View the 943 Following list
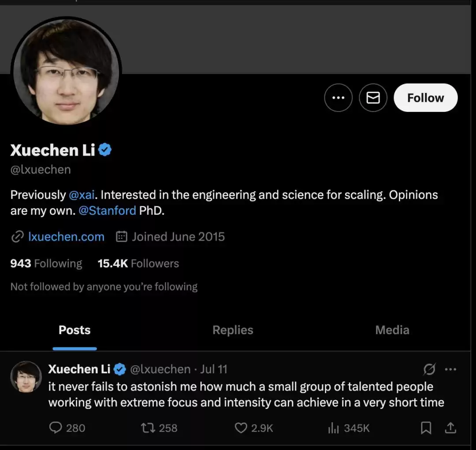The width and height of the screenshot is (476, 450). click(46, 264)
